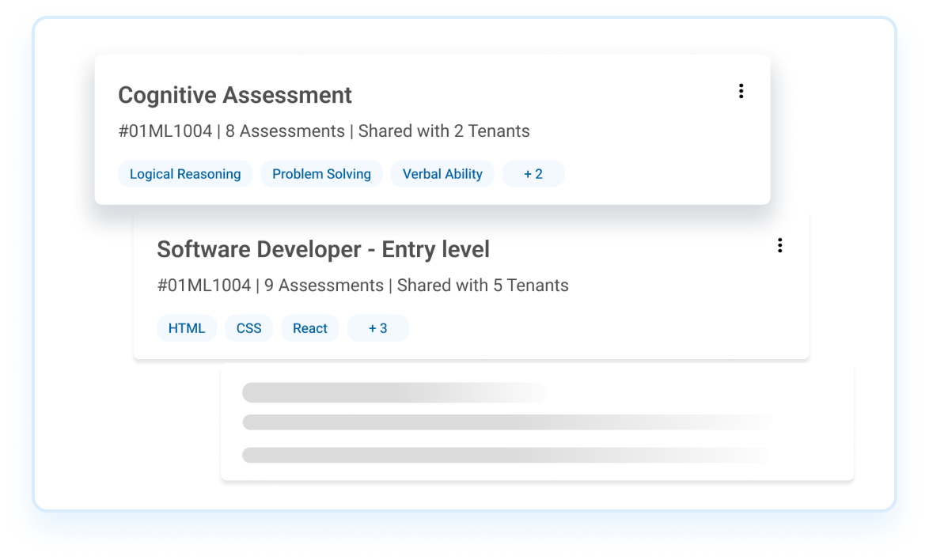Click the CSS tag
This screenshot has height=560, width=929.
point(248,327)
